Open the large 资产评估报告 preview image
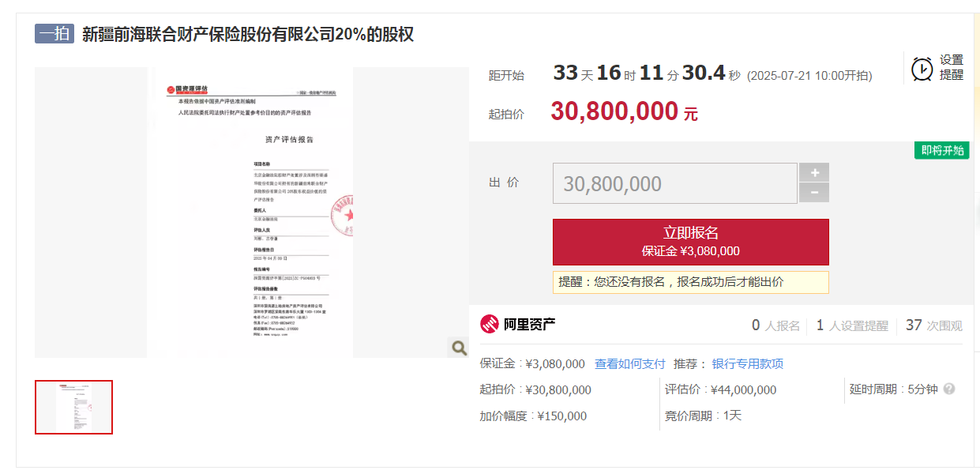Viewport: 980px width, 474px height. pos(250,212)
